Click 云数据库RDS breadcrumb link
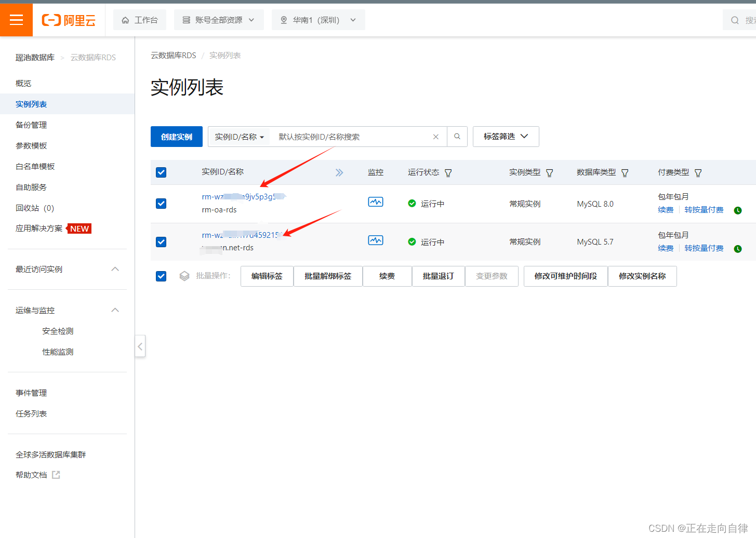756x538 pixels. coord(174,55)
